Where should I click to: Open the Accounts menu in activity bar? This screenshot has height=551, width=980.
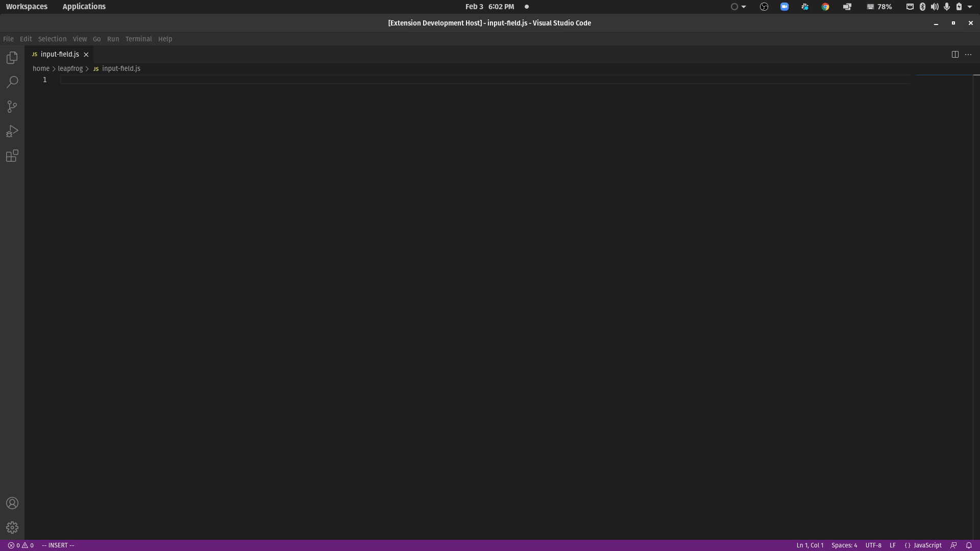(12, 503)
